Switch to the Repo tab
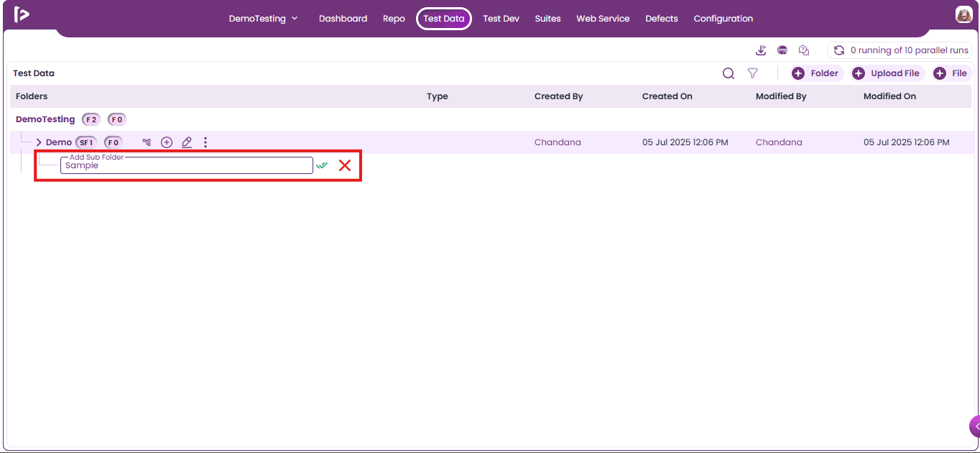This screenshot has width=980, height=453. click(394, 19)
